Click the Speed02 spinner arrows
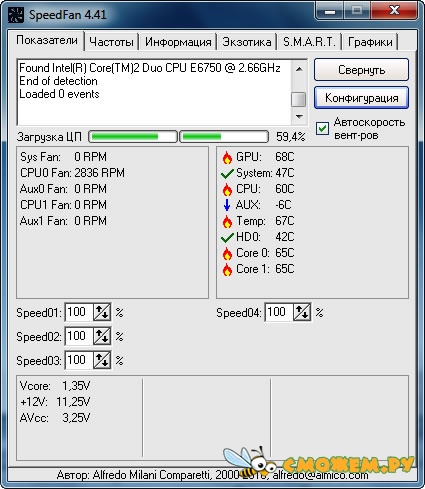The width and height of the screenshot is (425, 489). tap(102, 336)
